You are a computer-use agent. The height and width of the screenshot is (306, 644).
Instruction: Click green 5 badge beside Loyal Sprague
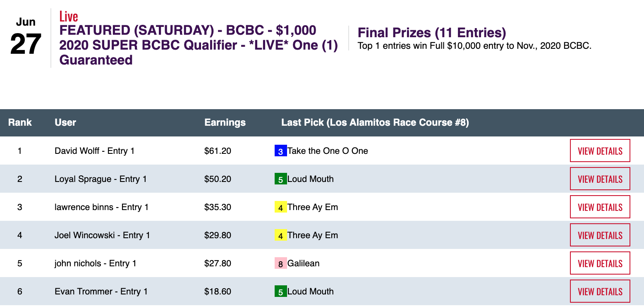coord(280,179)
